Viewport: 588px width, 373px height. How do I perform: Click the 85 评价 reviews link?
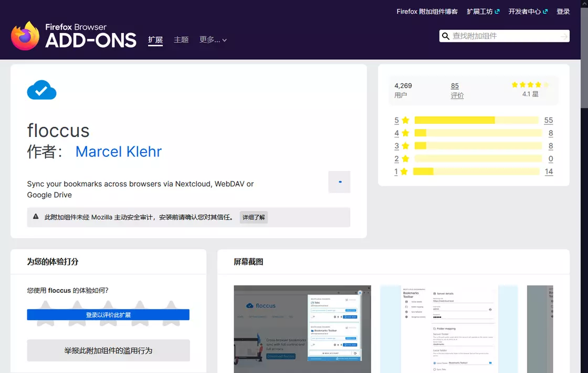(x=457, y=90)
